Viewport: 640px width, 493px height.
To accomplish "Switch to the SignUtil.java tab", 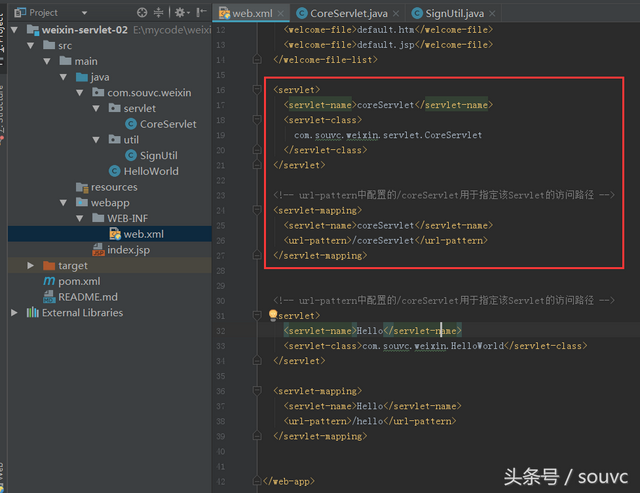I will point(454,13).
